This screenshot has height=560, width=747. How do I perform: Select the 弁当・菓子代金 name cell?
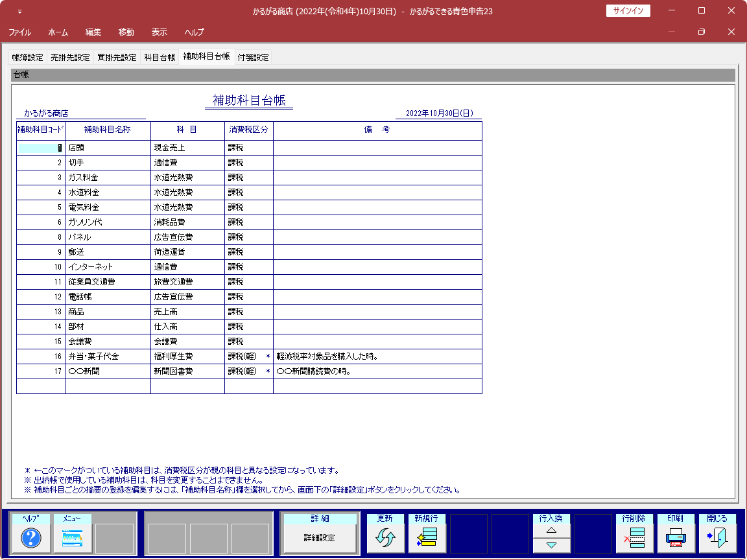click(108, 356)
